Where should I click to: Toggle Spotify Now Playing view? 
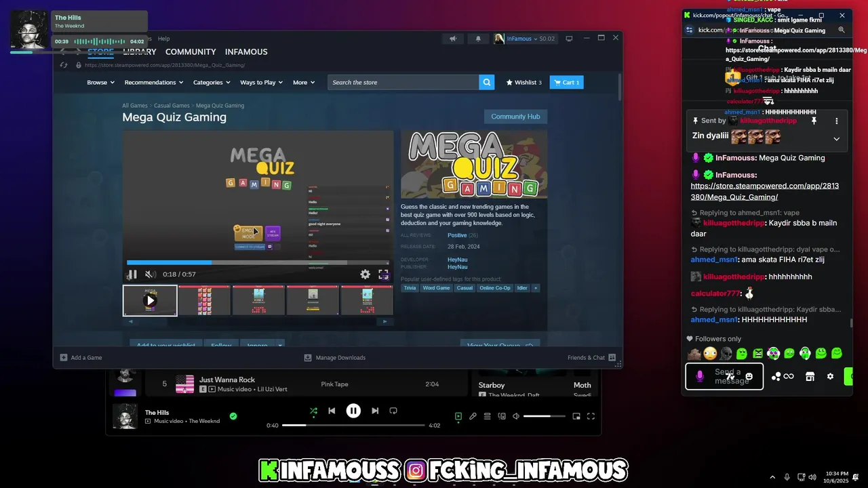[x=458, y=416]
